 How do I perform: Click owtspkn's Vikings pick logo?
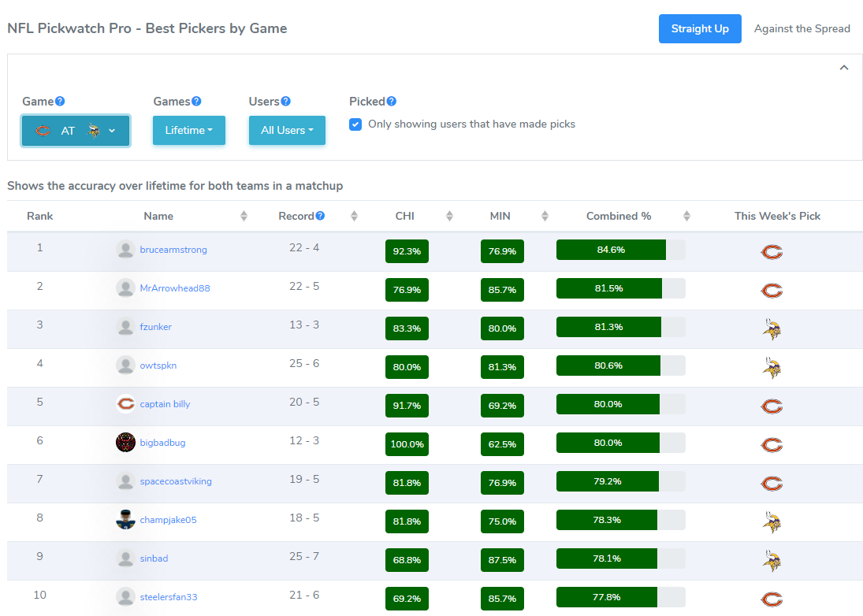point(772,367)
